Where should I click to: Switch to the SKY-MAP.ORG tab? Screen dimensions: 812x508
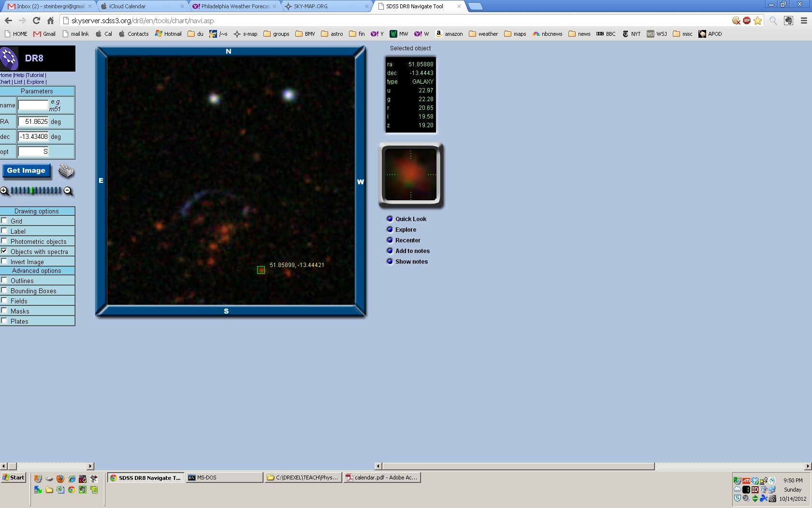(x=327, y=6)
